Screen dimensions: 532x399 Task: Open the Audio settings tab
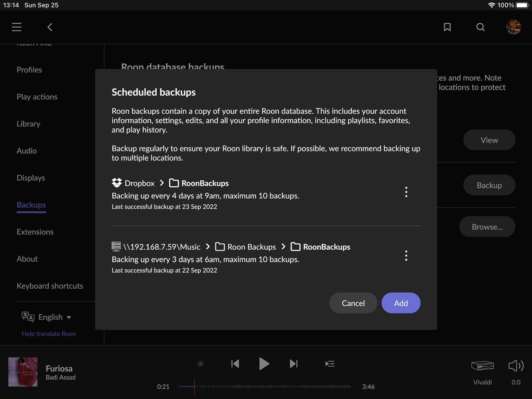click(27, 151)
